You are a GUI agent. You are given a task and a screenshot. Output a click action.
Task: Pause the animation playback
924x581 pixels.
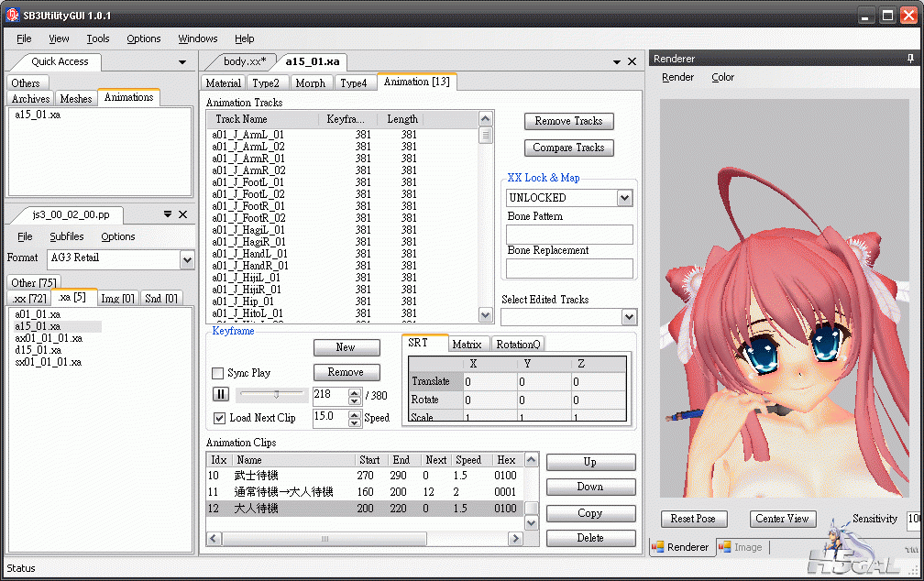(x=220, y=394)
